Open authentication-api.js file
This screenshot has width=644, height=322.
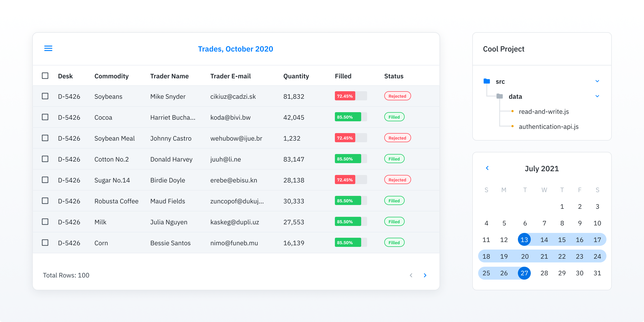(x=548, y=126)
